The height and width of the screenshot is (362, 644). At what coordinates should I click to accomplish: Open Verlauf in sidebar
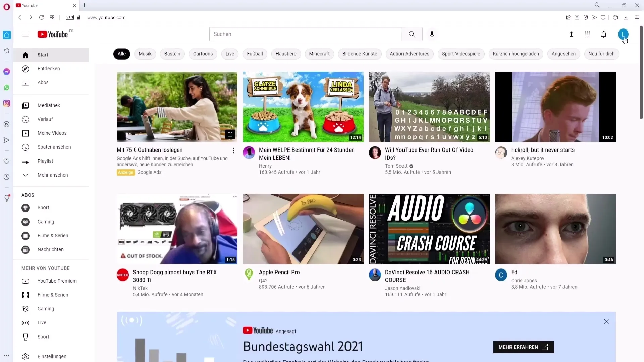click(51, 119)
